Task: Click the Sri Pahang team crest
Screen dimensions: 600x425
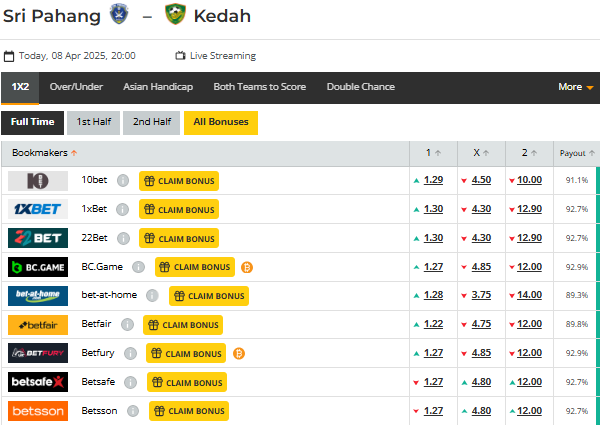Action: (x=120, y=16)
